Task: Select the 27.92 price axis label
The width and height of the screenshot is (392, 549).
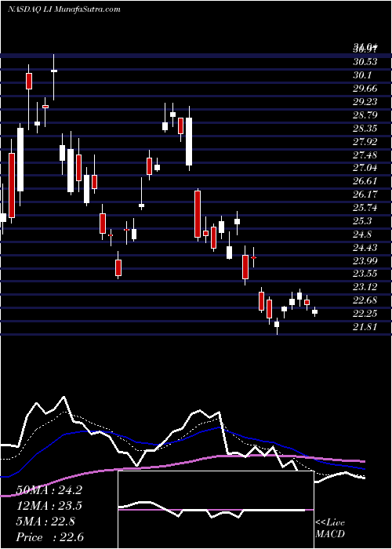Action: tap(365, 142)
